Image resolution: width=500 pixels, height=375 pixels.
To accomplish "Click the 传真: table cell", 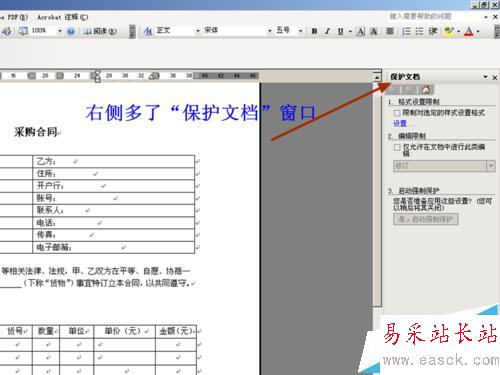I will coord(113,235).
